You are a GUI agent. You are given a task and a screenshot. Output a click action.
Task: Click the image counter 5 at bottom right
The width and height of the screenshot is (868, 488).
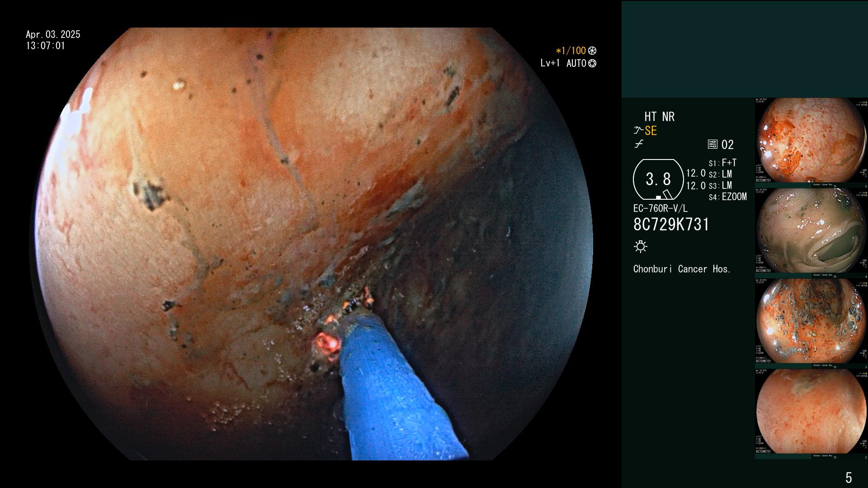(x=849, y=478)
